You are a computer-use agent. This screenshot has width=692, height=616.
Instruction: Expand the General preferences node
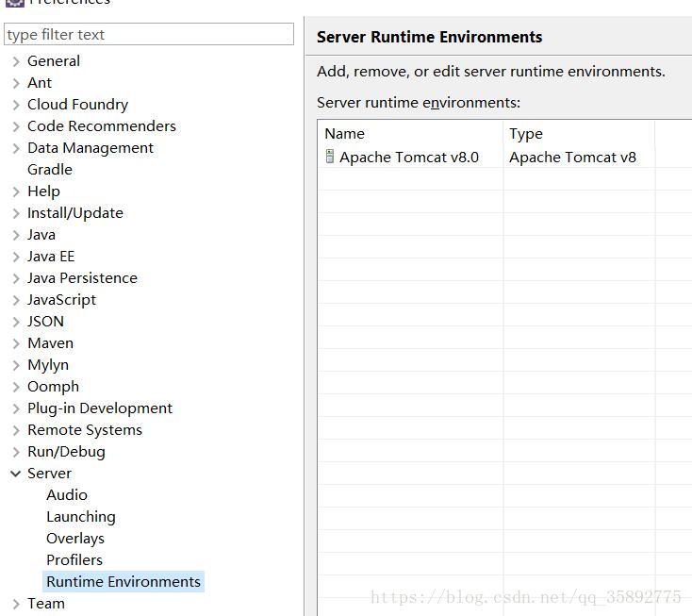(16, 61)
